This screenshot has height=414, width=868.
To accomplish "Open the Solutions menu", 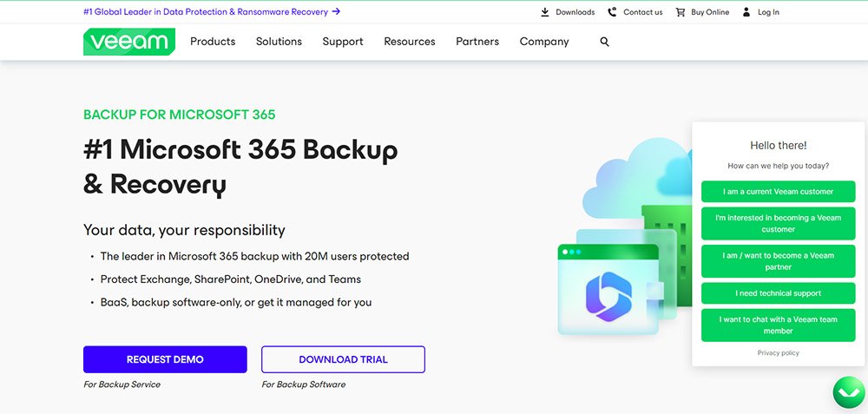I will point(279,42).
